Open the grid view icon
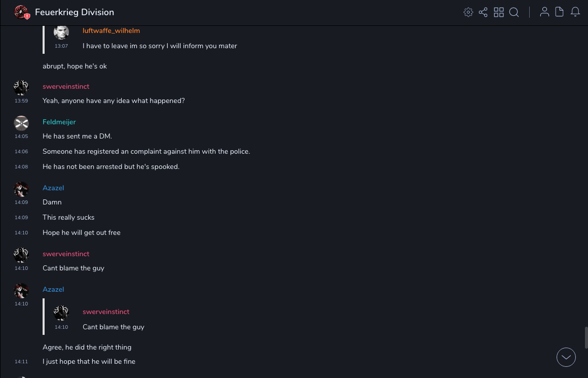The width and height of the screenshot is (588, 378). [499, 12]
